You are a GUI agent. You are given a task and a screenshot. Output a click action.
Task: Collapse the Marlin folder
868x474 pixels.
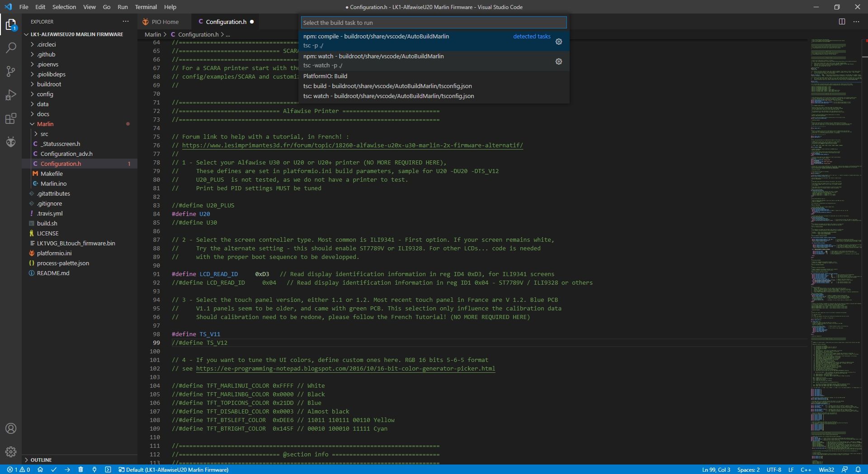(45, 124)
